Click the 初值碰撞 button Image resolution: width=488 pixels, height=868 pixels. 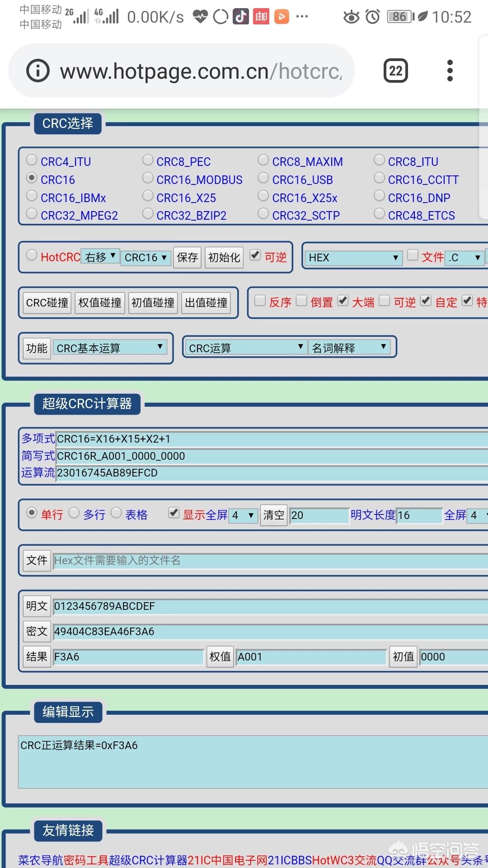click(153, 302)
